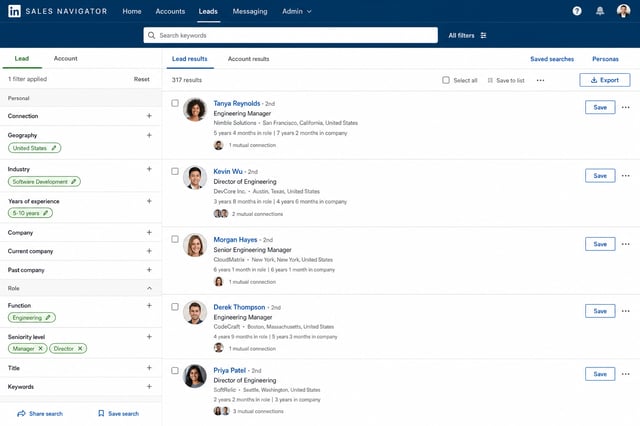Click Tanya Reynolds profile photo
Screen dimensions: 640x426
tap(195, 109)
